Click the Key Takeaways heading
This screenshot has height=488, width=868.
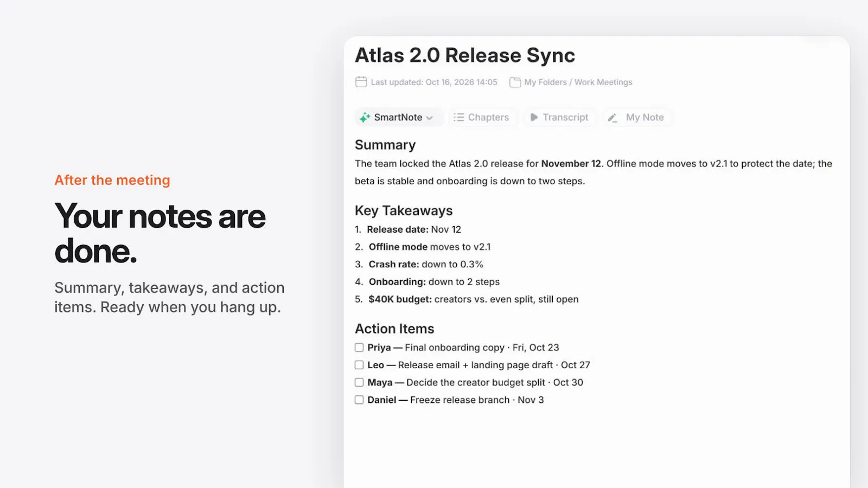pos(404,210)
